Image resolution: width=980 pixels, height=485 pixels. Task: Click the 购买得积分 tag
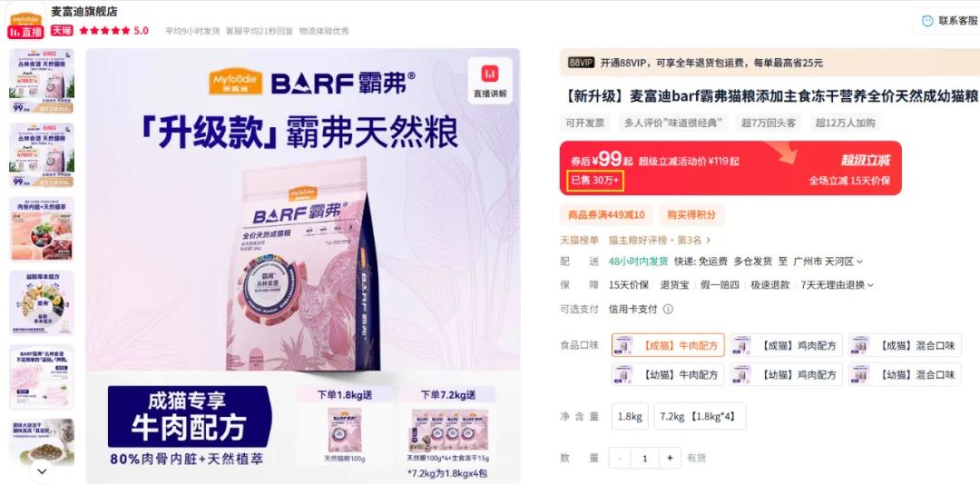tap(691, 214)
